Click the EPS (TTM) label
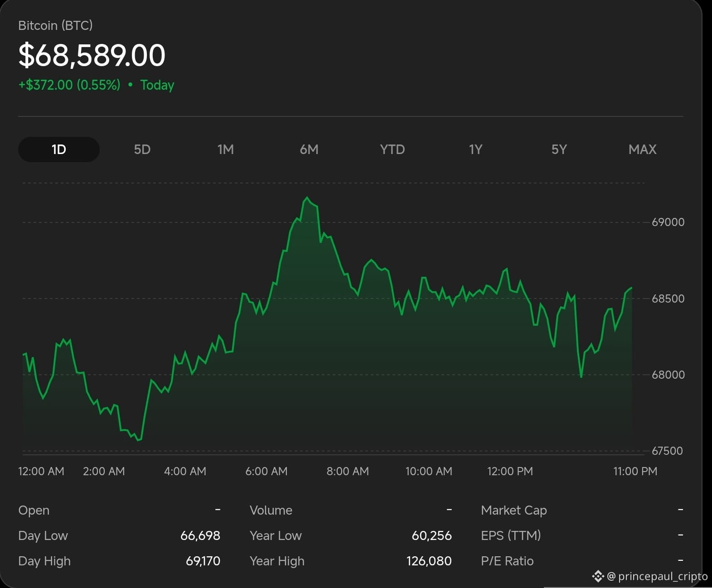This screenshot has width=712, height=588. pyautogui.click(x=511, y=535)
